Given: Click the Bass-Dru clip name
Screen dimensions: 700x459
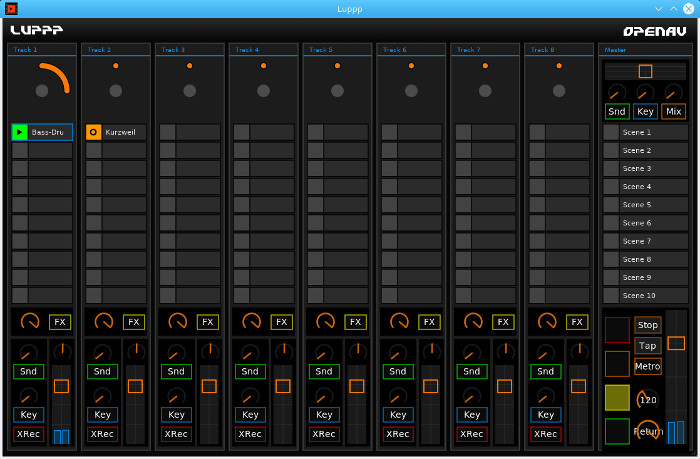Looking at the screenshot, I should click(48, 132).
